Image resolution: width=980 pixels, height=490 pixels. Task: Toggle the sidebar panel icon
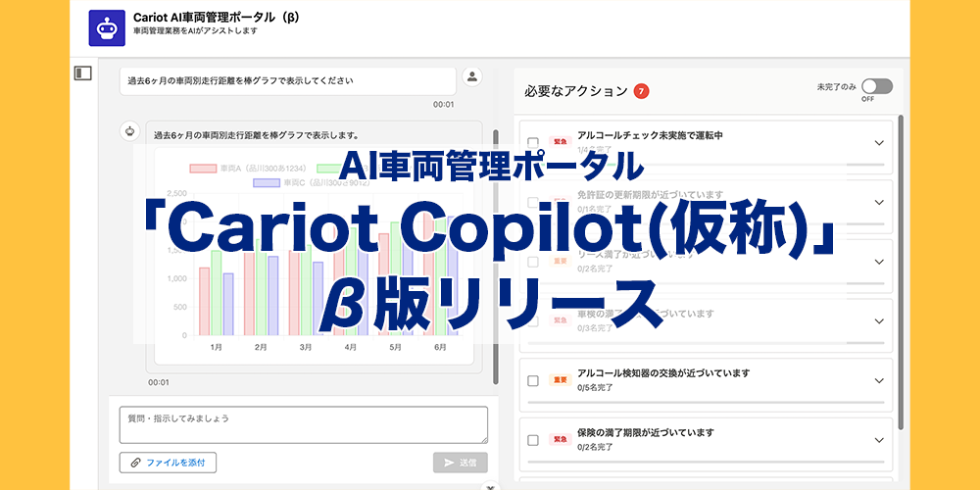coord(82,73)
